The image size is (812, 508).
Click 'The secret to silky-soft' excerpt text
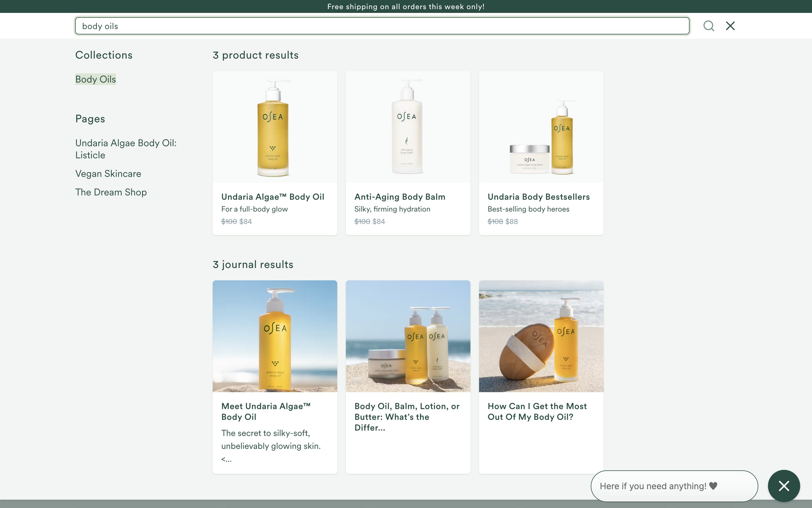(x=271, y=446)
